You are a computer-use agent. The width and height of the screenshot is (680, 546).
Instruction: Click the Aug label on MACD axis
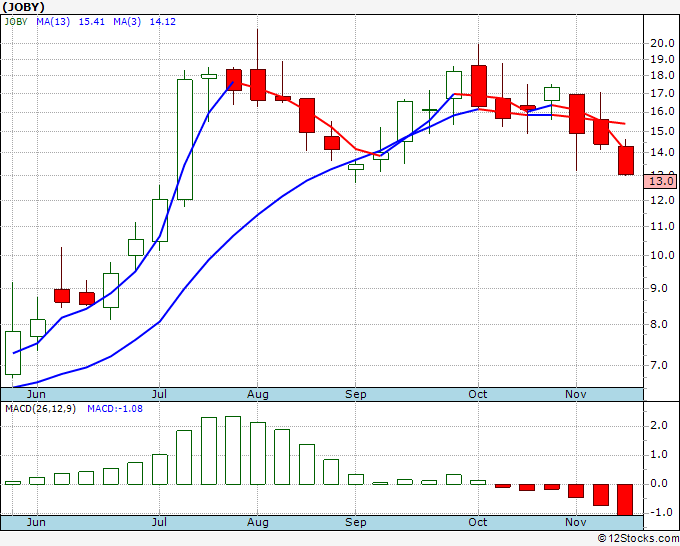pos(258,522)
